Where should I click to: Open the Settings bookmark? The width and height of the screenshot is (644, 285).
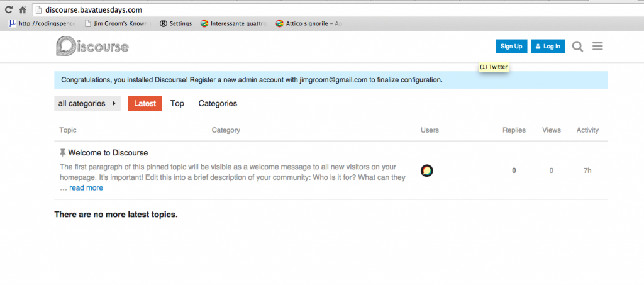(176, 23)
